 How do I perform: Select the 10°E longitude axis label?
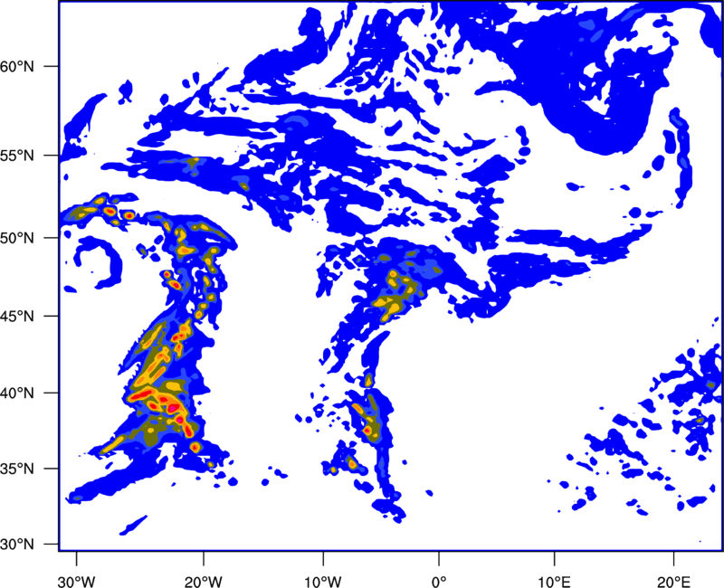pos(554,580)
